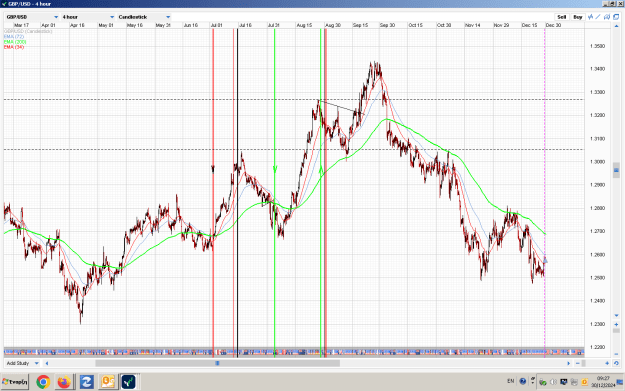Click the volume speaker tray icon
The image size is (625, 391).
coord(553,382)
